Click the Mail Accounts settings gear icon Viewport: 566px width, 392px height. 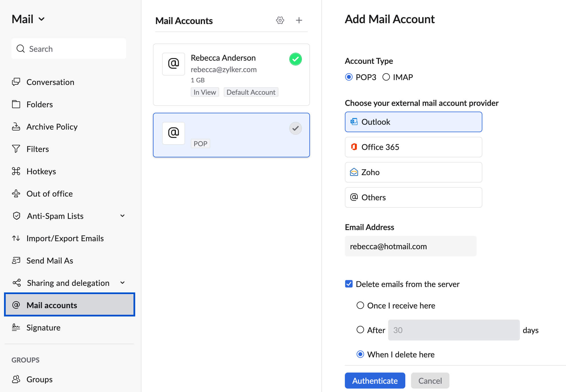[x=280, y=20]
